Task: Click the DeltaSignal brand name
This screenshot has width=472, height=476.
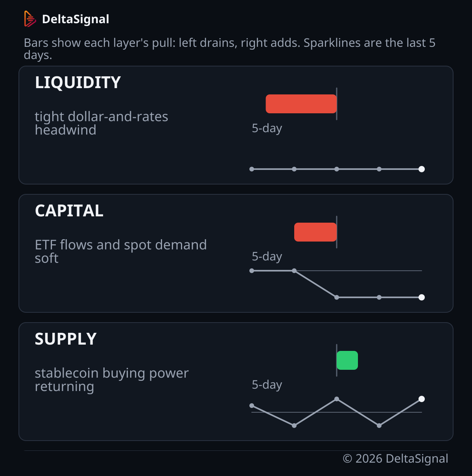Action: tap(76, 19)
